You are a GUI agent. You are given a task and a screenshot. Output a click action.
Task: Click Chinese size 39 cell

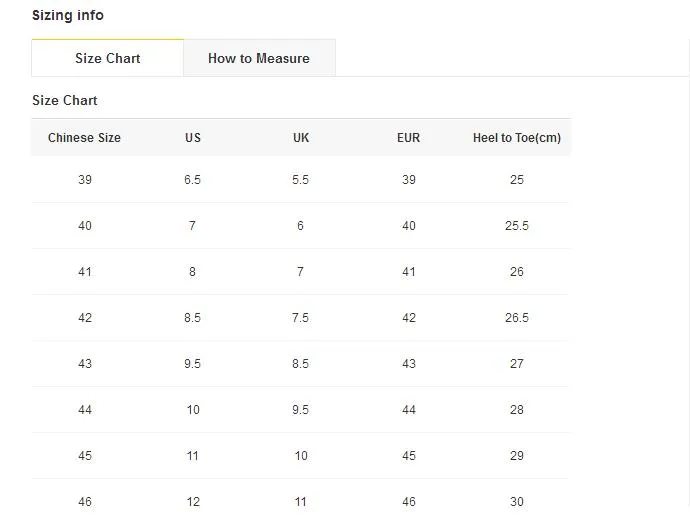point(85,180)
